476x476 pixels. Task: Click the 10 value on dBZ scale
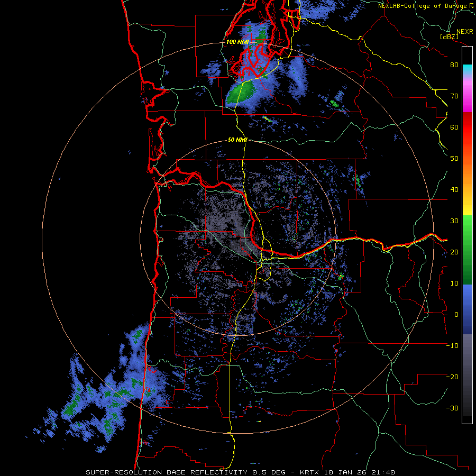point(454,283)
